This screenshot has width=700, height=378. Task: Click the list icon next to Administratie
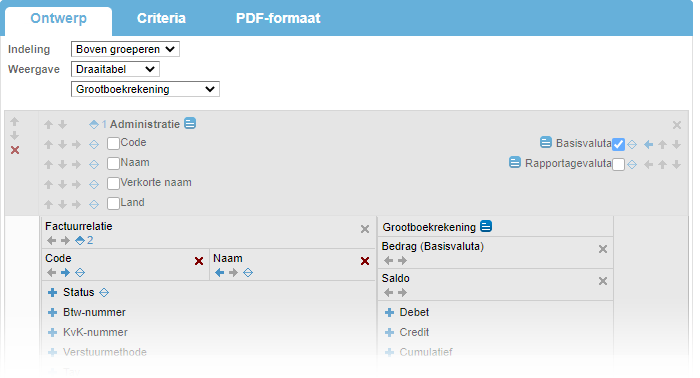190,123
